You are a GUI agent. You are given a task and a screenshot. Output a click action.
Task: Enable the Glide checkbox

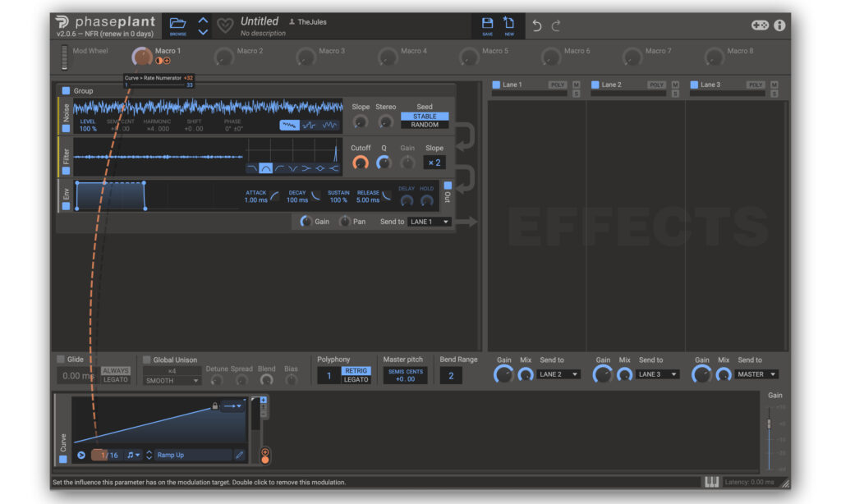click(61, 360)
